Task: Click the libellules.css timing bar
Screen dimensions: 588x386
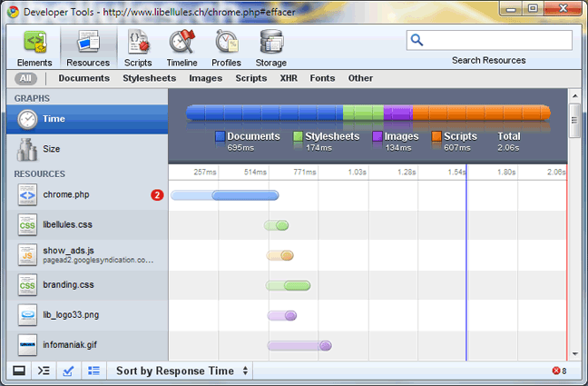Action: [x=277, y=225]
